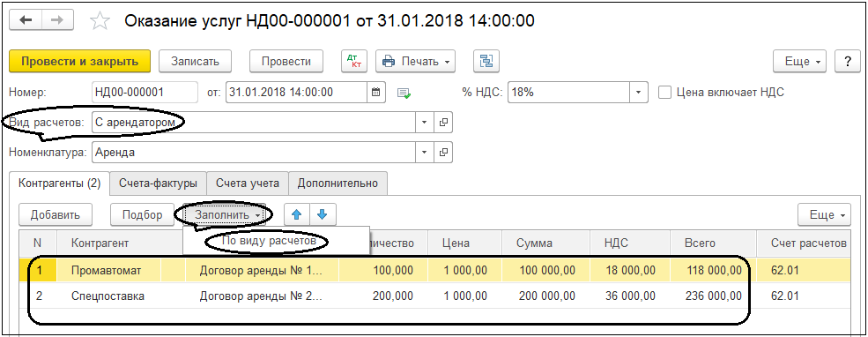Open the Вид расчетов item form icon
This screenshot has height=337, width=868.
click(x=443, y=123)
